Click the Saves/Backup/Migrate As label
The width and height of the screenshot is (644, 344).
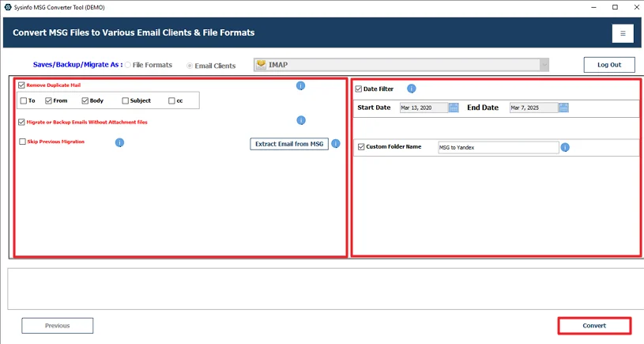77,65
